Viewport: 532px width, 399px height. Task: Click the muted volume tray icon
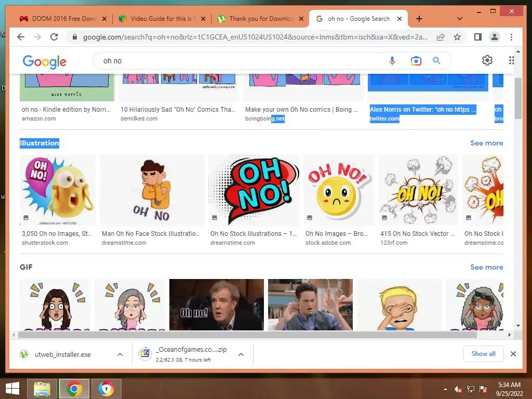[458, 389]
